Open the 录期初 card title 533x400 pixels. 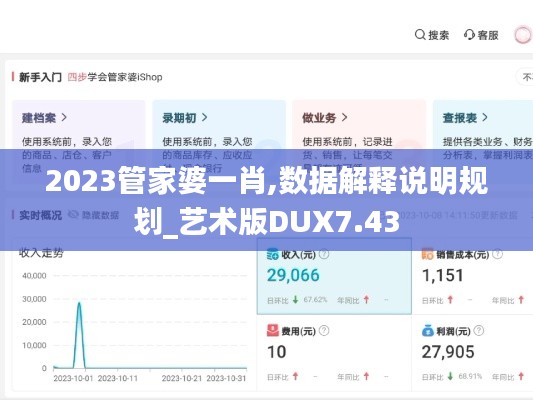pos(179,118)
